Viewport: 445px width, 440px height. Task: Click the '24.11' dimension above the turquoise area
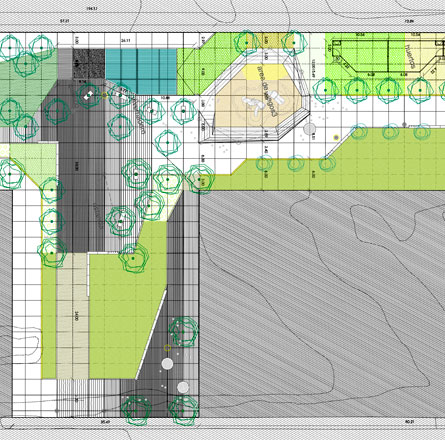125,41
